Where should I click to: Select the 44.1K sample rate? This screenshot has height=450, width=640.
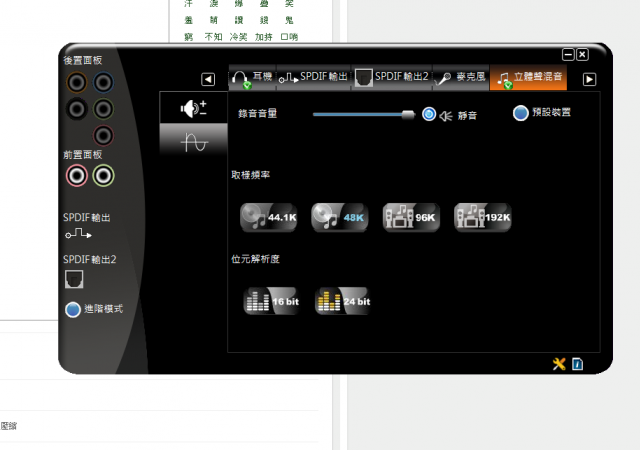click(x=269, y=217)
